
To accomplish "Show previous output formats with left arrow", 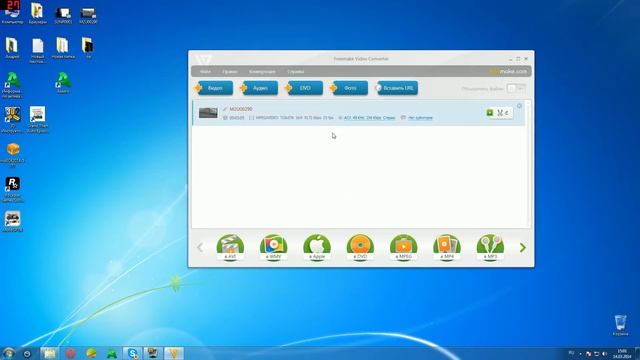I will pyautogui.click(x=200, y=247).
